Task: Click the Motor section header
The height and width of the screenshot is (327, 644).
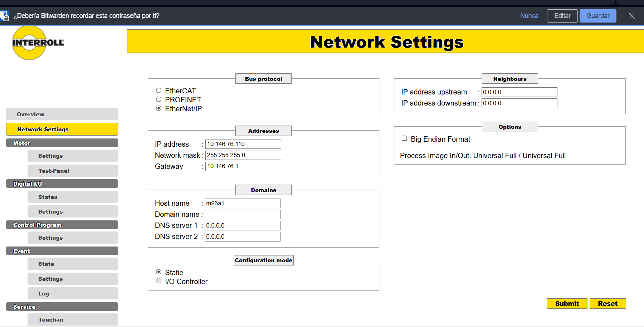Action: pyautogui.click(x=62, y=143)
